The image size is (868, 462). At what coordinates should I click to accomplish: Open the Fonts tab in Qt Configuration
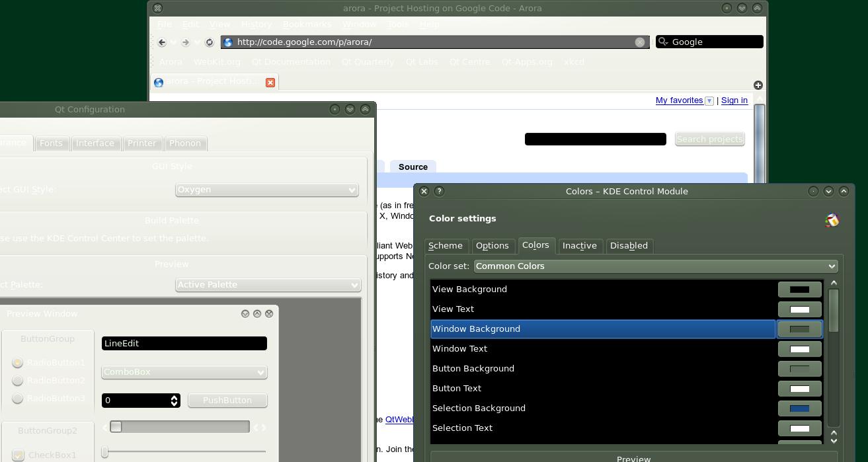(x=51, y=143)
